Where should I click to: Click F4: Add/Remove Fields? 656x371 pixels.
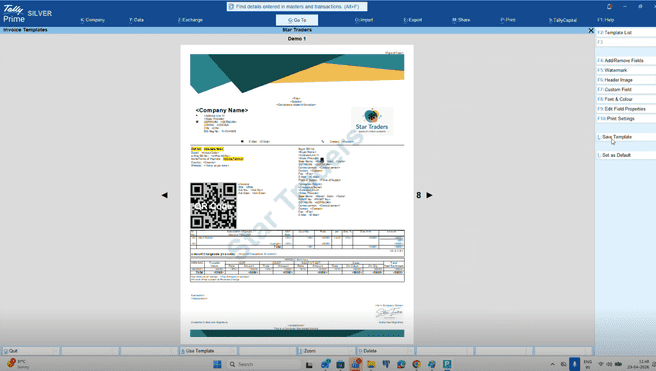[626, 61]
